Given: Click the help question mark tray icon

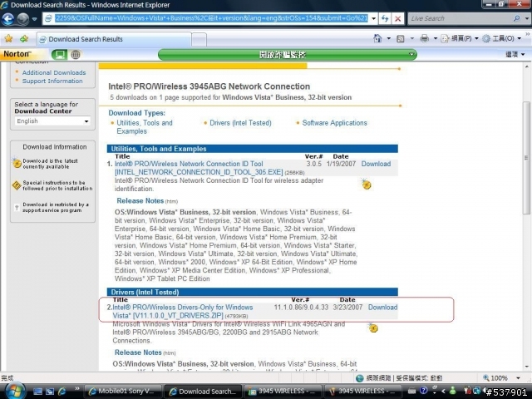Looking at the screenshot, I should point(423,391).
